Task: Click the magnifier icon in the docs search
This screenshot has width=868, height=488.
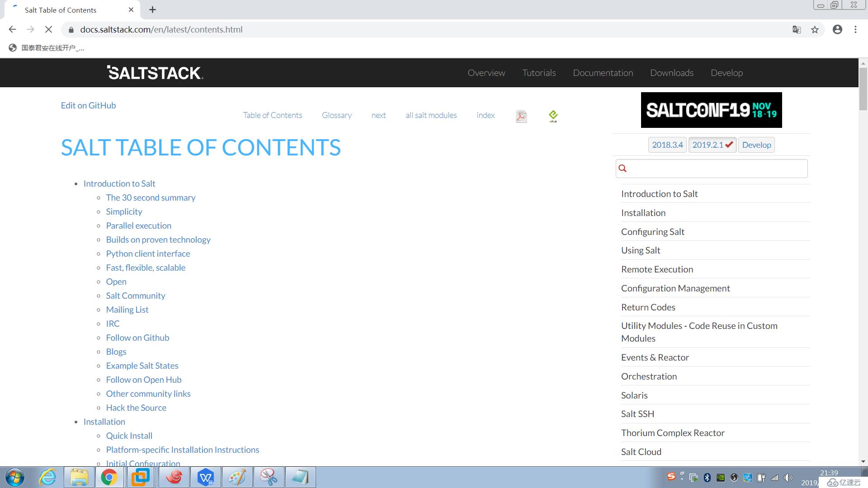Action: (x=623, y=169)
